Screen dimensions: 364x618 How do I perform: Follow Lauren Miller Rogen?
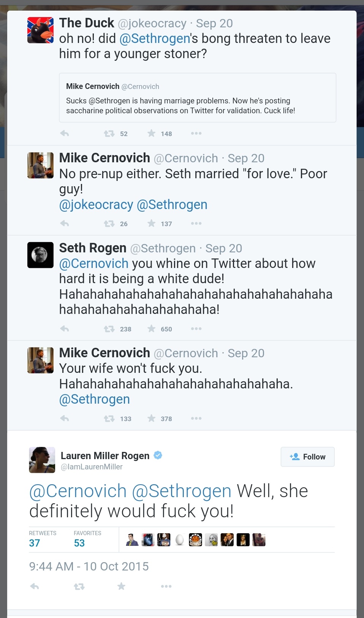point(307,457)
